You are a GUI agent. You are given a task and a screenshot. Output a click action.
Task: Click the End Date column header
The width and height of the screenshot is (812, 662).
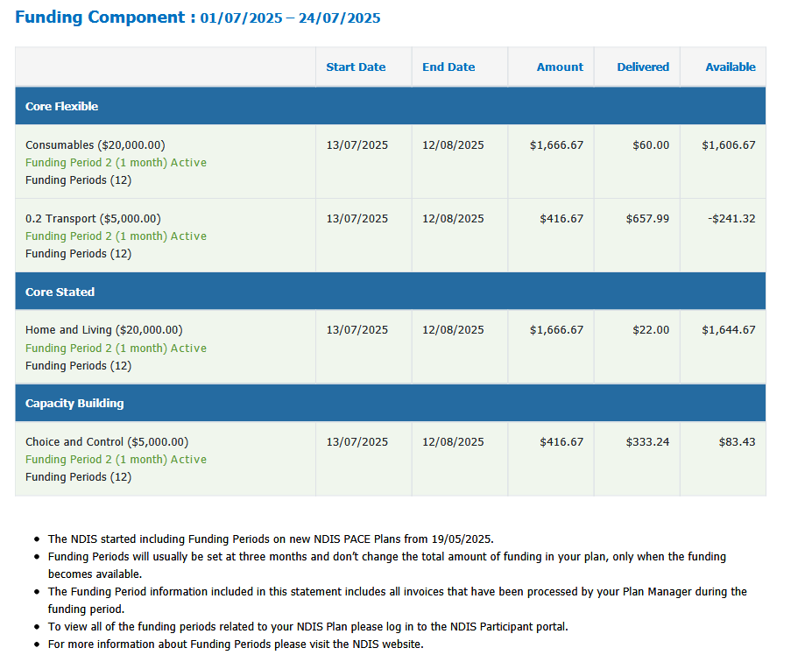pos(448,67)
